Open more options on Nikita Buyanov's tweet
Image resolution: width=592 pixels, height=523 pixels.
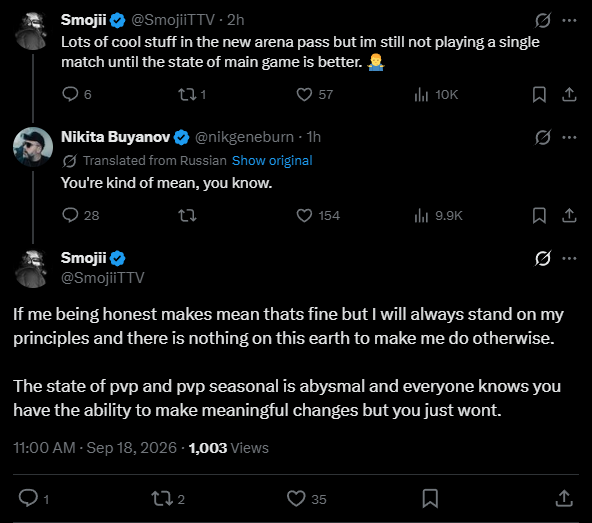[x=569, y=137]
